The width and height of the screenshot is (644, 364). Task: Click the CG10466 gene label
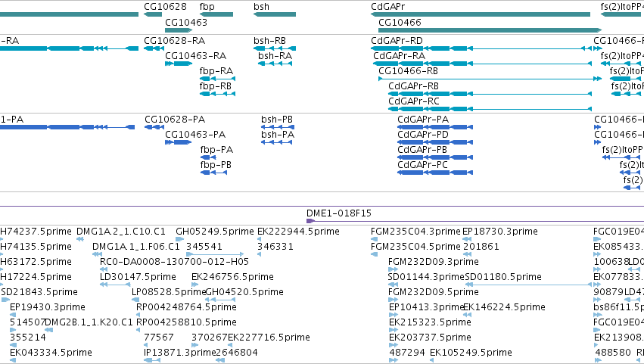tap(400, 22)
